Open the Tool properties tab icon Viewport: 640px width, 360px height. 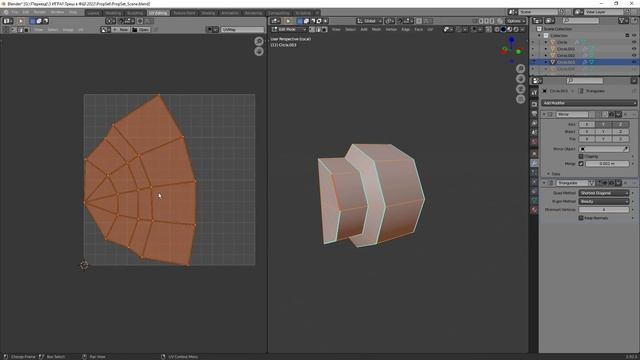[x=534, y=93]
